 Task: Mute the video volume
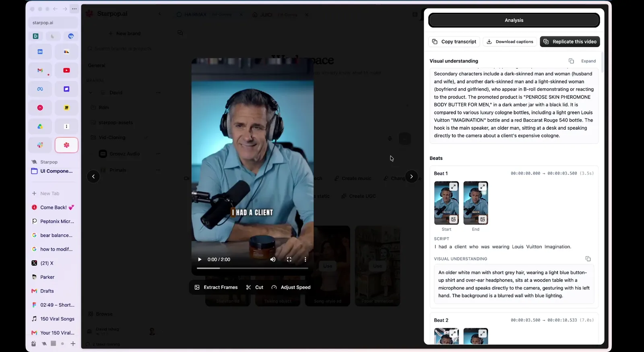[x=273, y=259]
